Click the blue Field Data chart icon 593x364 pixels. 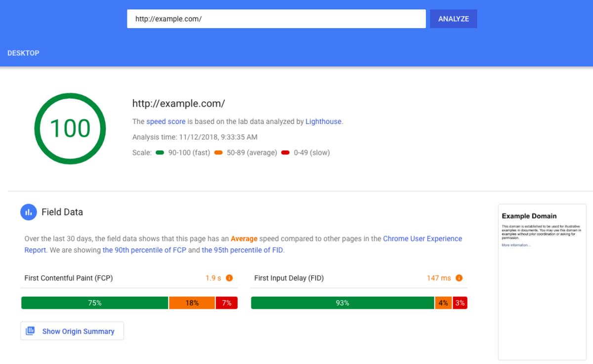coord(29,212)
